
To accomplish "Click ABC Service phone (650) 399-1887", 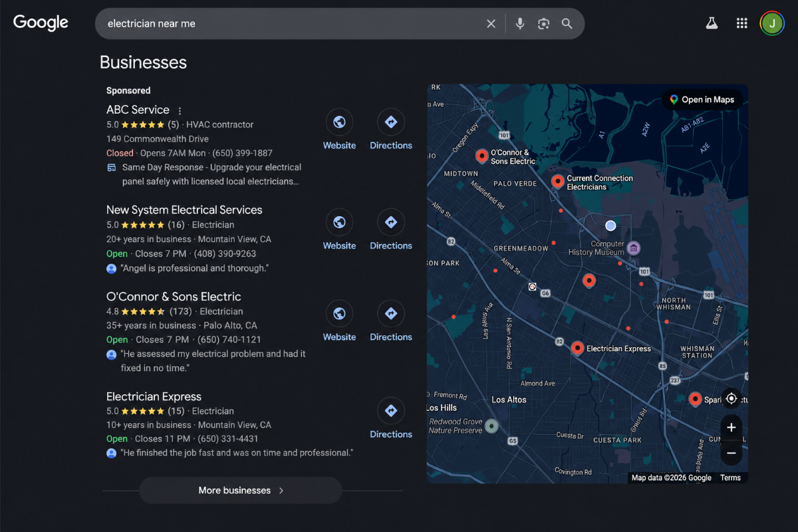I will [x=242, y=153].
